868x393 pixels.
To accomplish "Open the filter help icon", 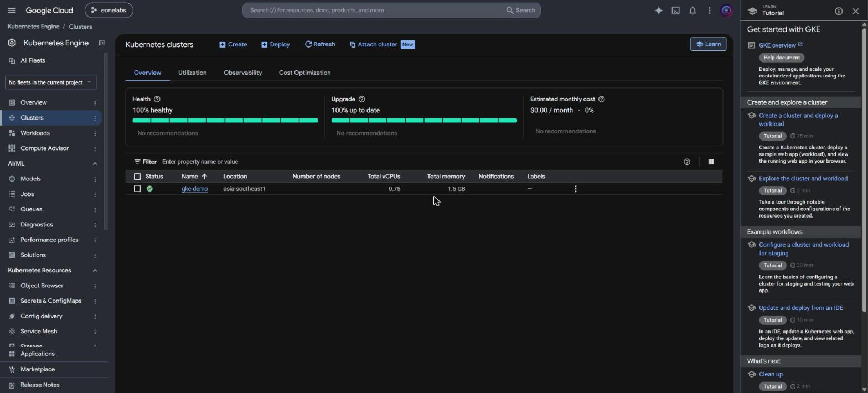I will pos(686,162).
